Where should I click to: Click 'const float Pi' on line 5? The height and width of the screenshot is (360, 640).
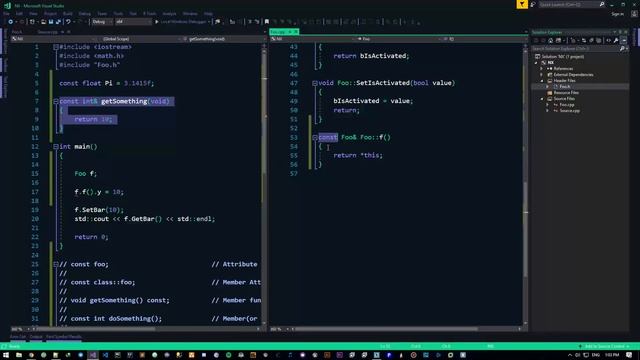click(85, 83)
